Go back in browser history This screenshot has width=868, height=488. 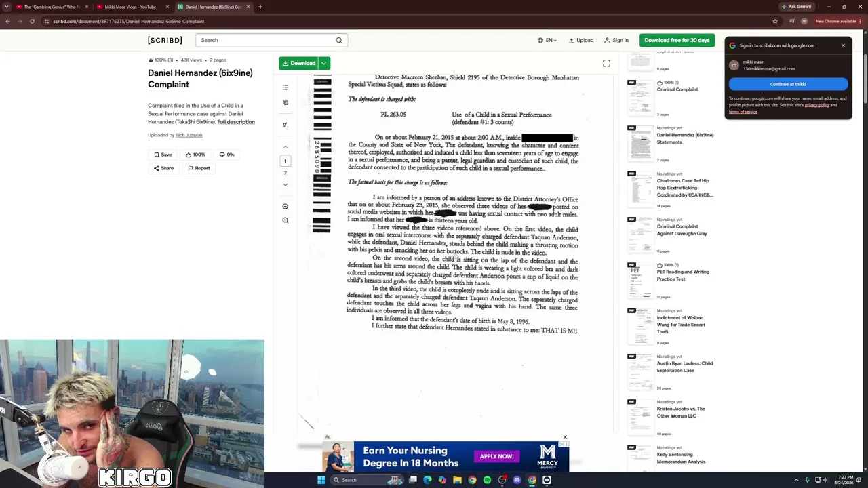tap(7, 21)
